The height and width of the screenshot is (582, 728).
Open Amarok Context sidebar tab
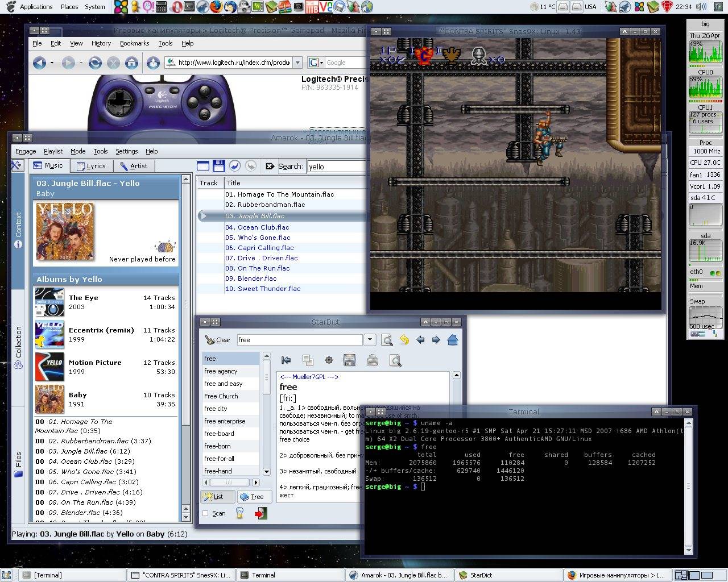[x=18, y=230]
